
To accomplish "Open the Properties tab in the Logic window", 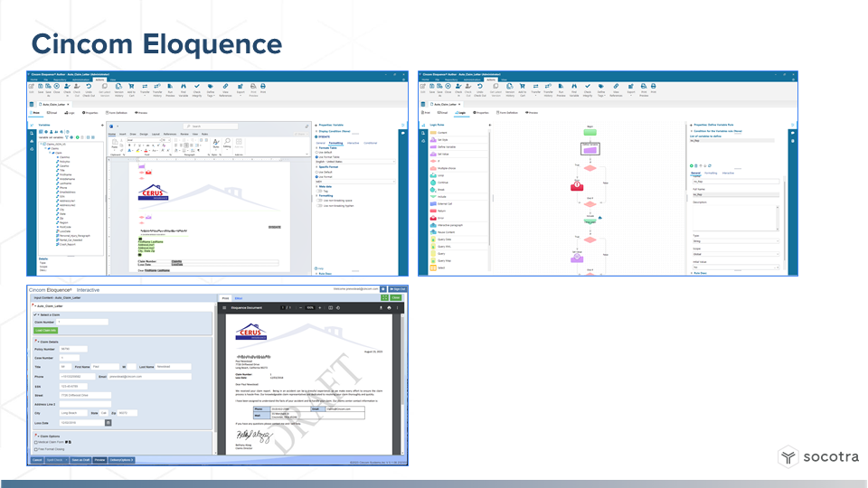I will [481, 113].
